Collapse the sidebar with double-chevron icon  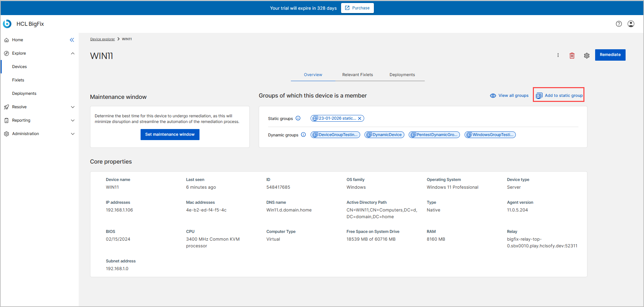coord(72,40)
